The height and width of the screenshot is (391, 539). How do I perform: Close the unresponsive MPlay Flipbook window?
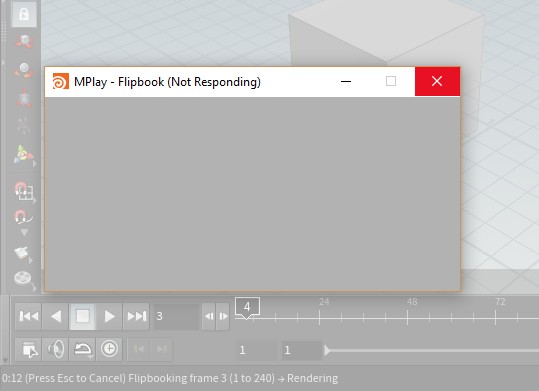point(437,82)
